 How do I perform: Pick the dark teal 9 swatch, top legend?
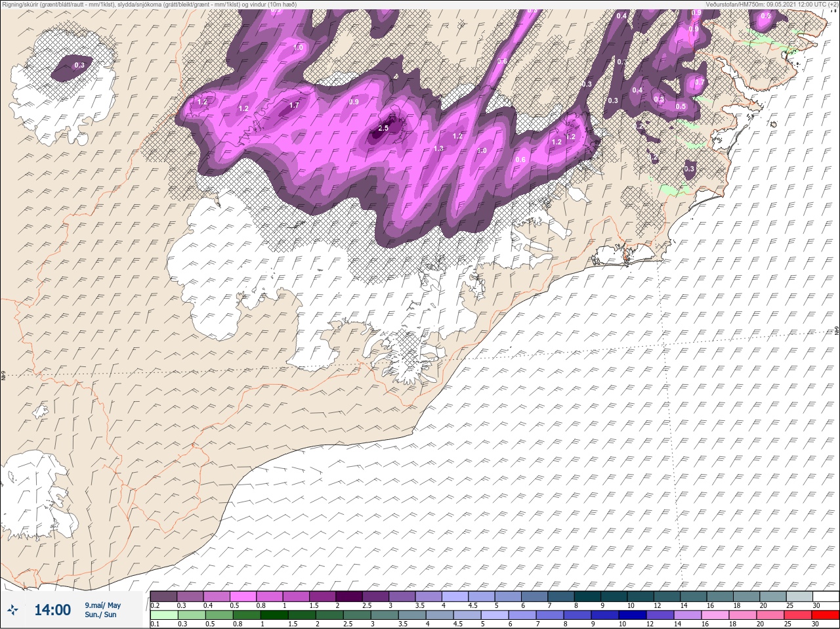pyautogui.click(x=614, y=596)
